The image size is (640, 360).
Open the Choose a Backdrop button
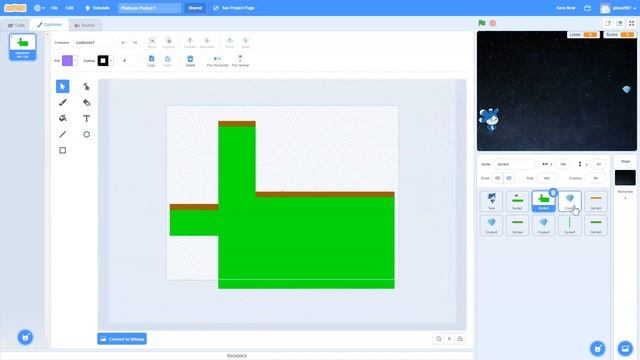pos(625,349)
